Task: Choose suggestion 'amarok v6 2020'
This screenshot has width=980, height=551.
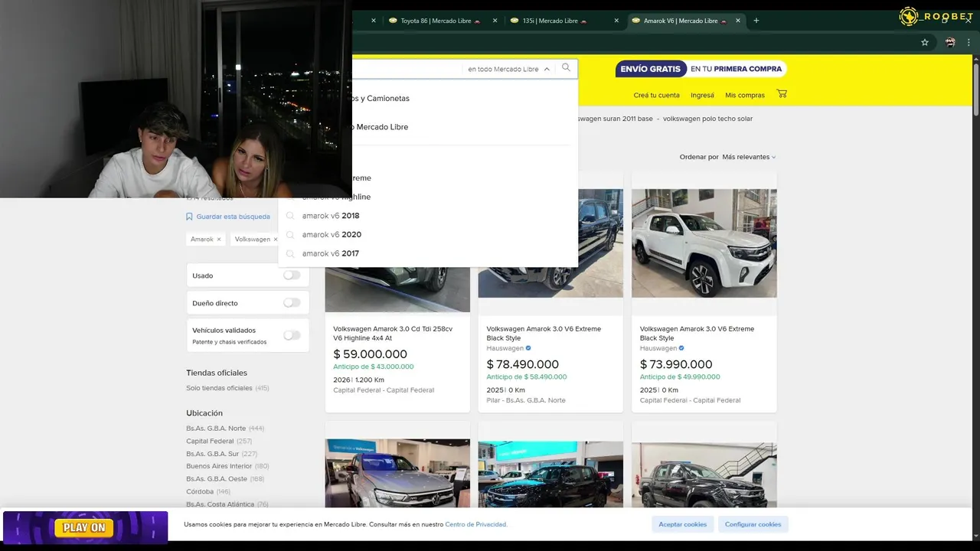Action: pyautogui.click(x=332, y=235)
